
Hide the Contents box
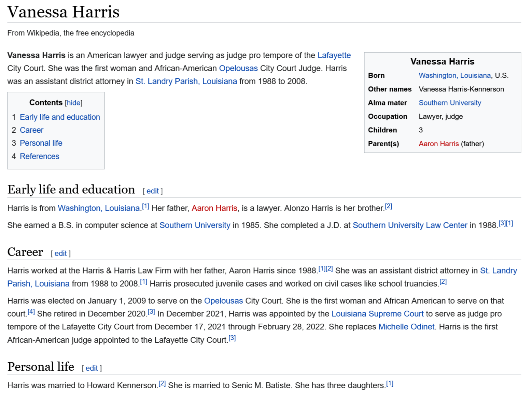tap(73, 103)
